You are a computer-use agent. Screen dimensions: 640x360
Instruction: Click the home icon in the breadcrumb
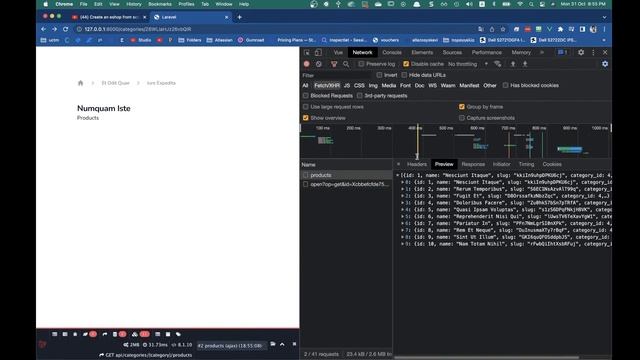pyautogui.click(x=80, y=83)
